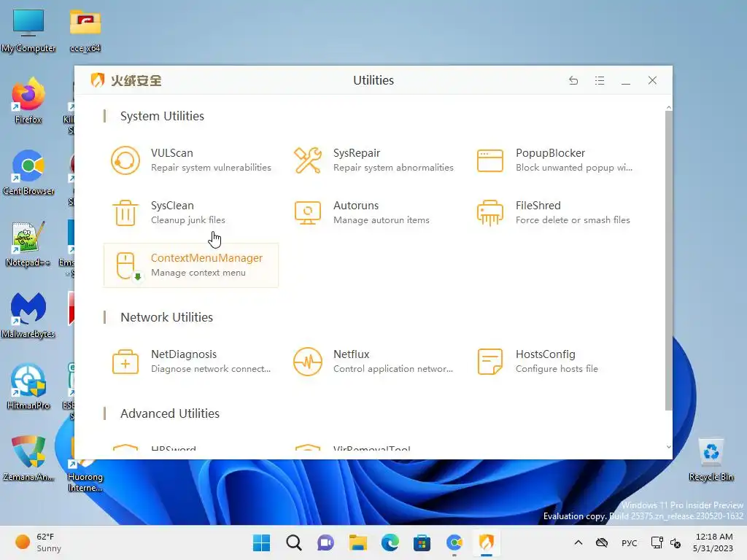This screenshot has height=560, width=747.
Task: Open FileShred shredder icon
Action: 489,213
